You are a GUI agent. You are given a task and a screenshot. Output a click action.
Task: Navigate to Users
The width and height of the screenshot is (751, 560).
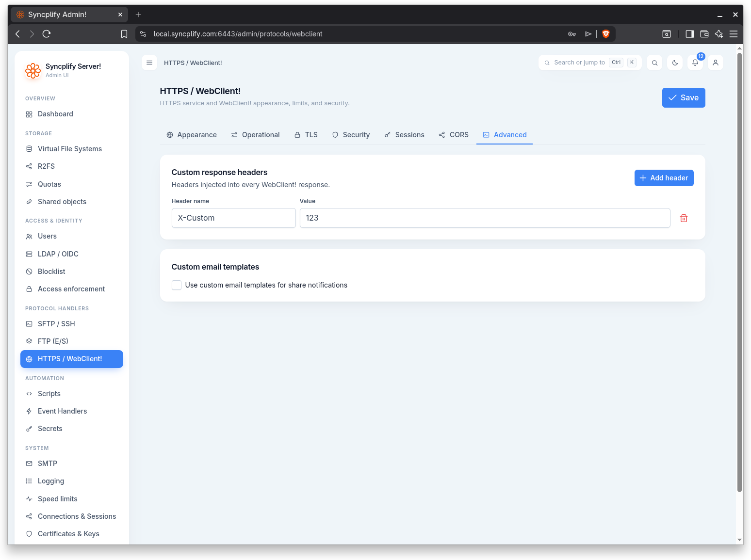click(72, 236)
